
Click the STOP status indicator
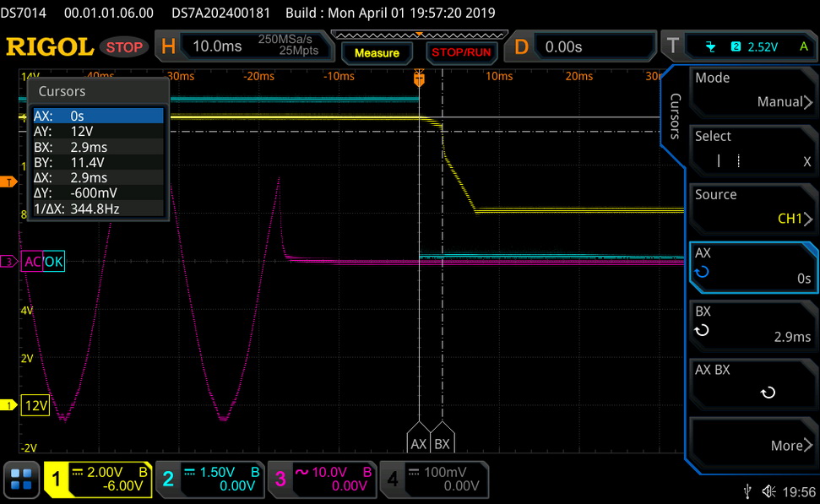124,47
